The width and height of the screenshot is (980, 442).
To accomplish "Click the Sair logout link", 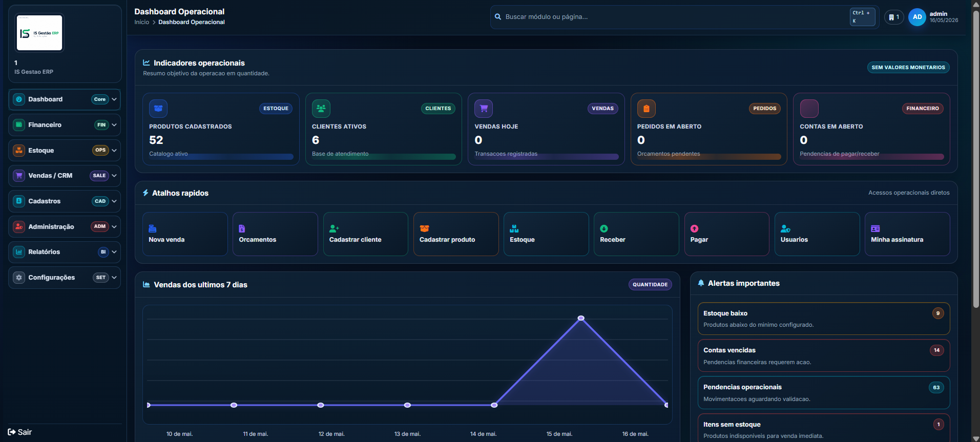I will pos(20,432).
